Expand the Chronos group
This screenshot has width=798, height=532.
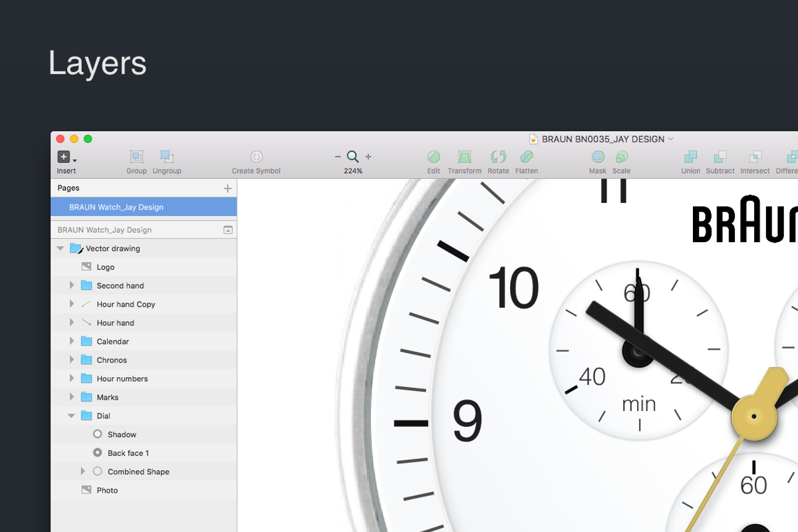pos(72,360)
